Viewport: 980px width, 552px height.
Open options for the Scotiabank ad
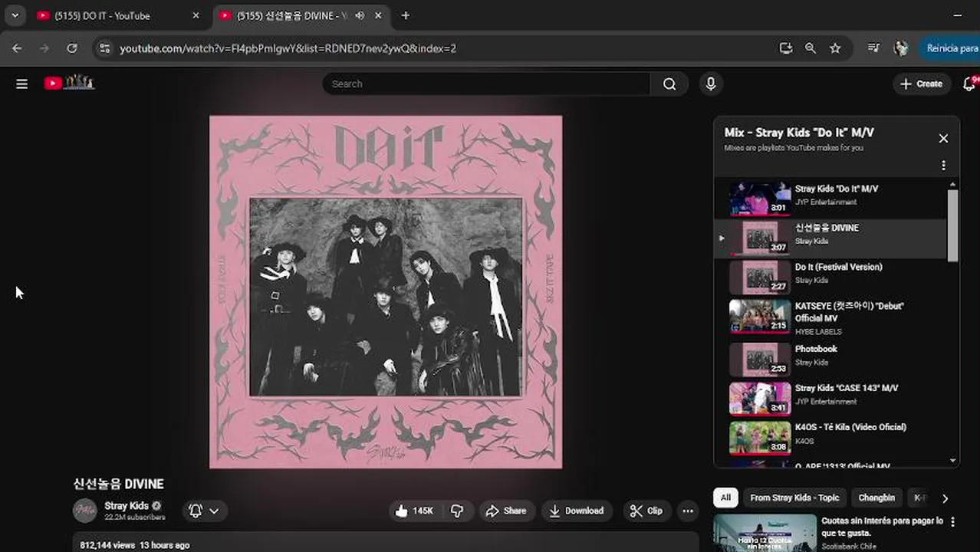coord(953,522)
